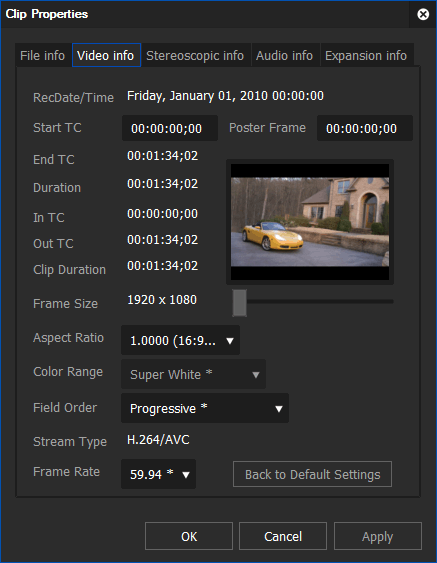This screenshot has width=437, height=563.
Task: Open the Expansion info tab
Action: coord(366,55)
